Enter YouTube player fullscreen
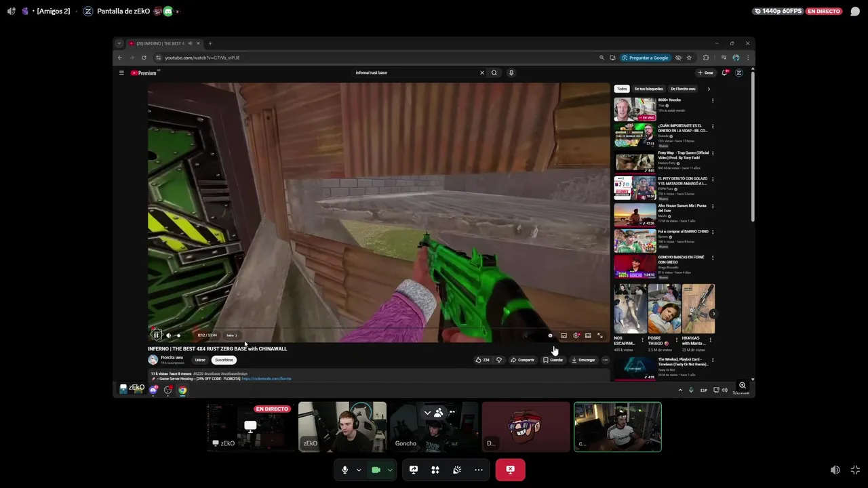Image resolution: width=868 pixels, height=488 pixels. point(600,335)
